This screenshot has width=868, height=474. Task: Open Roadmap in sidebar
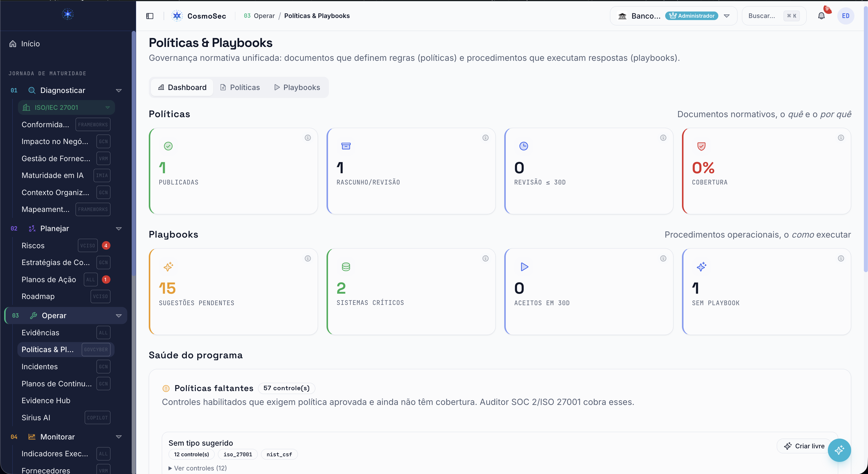[x=38, y=296]
